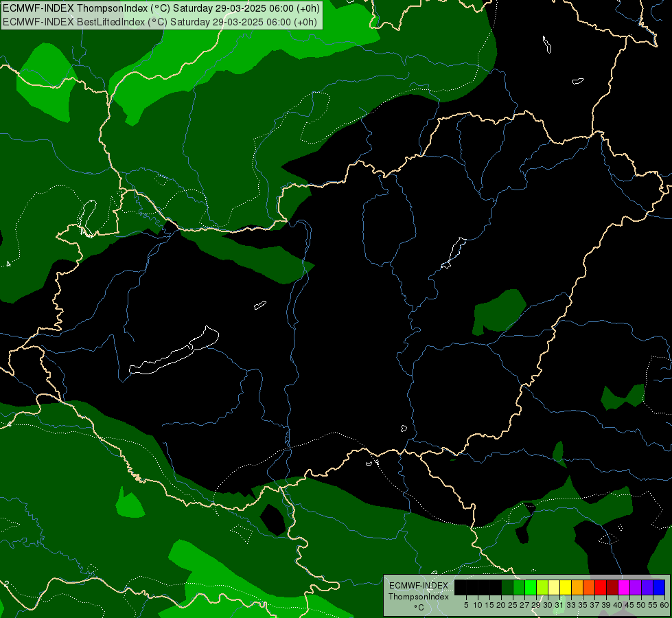Click the legend tick value 27
This screenshot has height=618, width=672.
coord(524,605)
